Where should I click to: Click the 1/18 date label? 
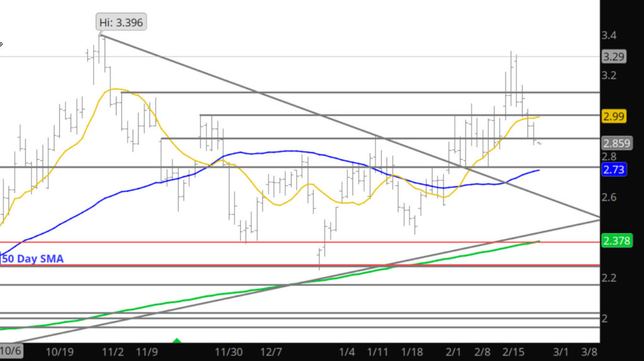click(x=412, y=352)
